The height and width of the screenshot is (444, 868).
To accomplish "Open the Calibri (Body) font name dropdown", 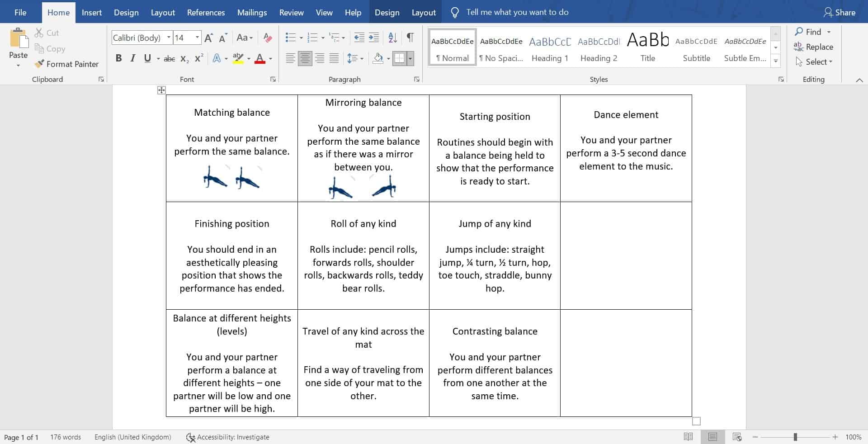I will tap(169, 38).
